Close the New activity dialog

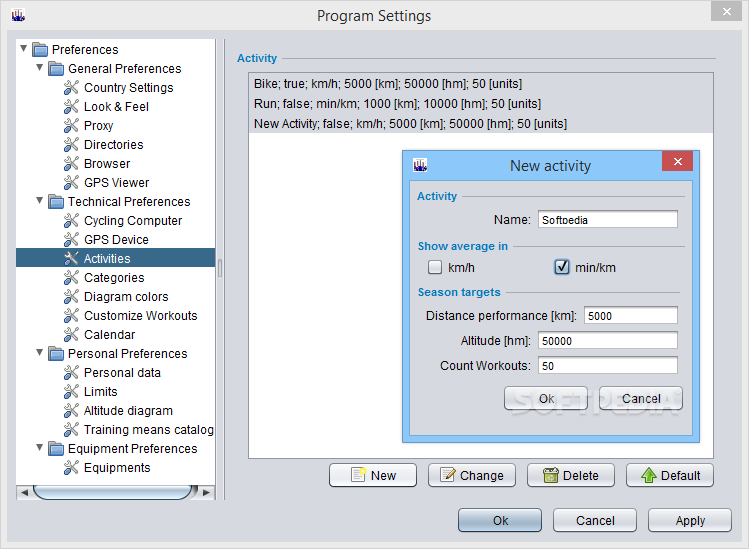tap(677, 161)
